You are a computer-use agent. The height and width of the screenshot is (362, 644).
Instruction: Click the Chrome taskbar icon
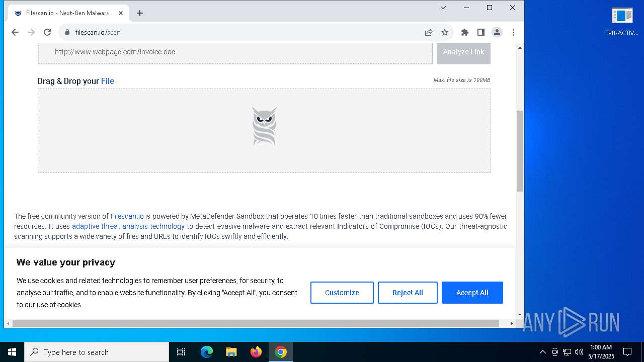tap(281, 352)
